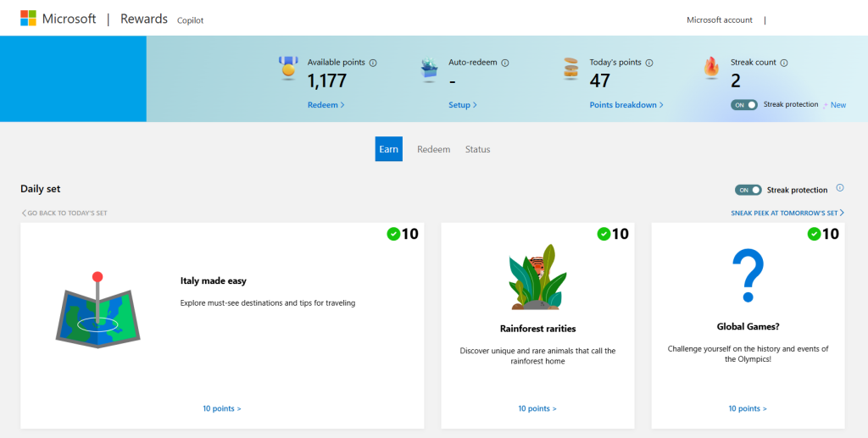Click the streak count value 2
The height and width of the screenshot is (438, 868).
click(x=736, y=81)
